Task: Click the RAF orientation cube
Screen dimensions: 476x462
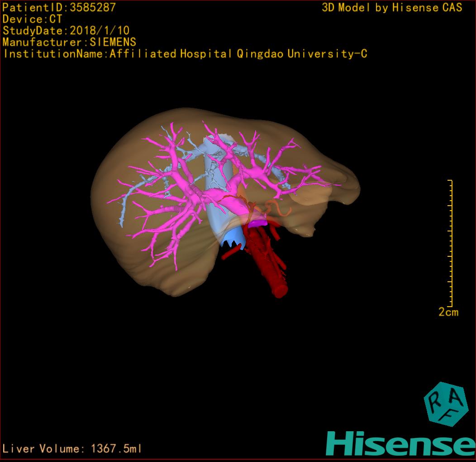Action: pyautogui.click(x=446, y=404)
